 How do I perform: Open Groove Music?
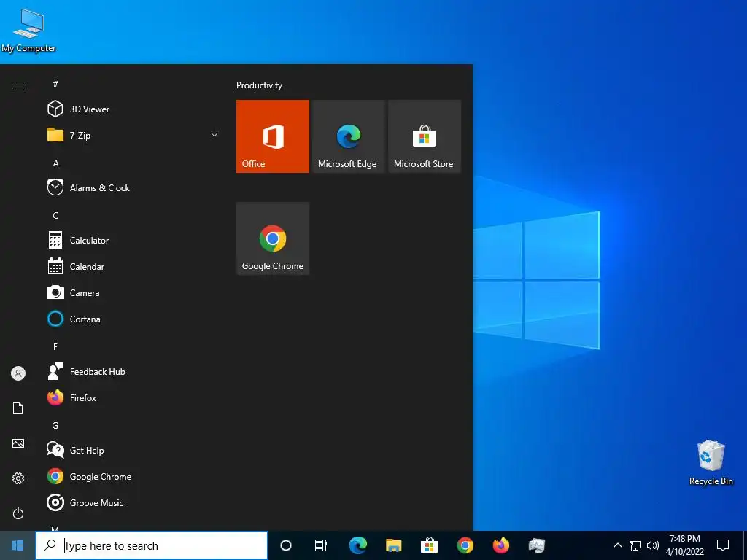point(133,502)
